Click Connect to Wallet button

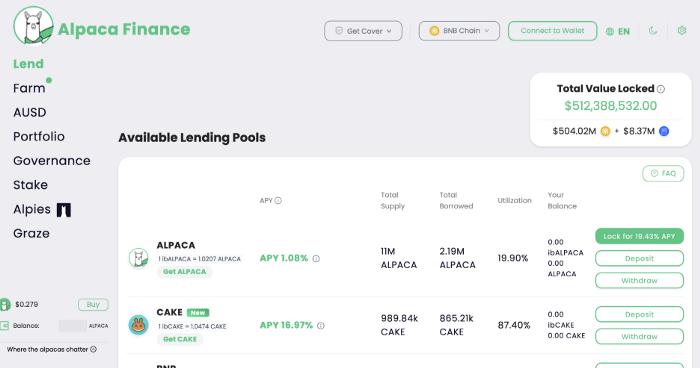(552, 31)
